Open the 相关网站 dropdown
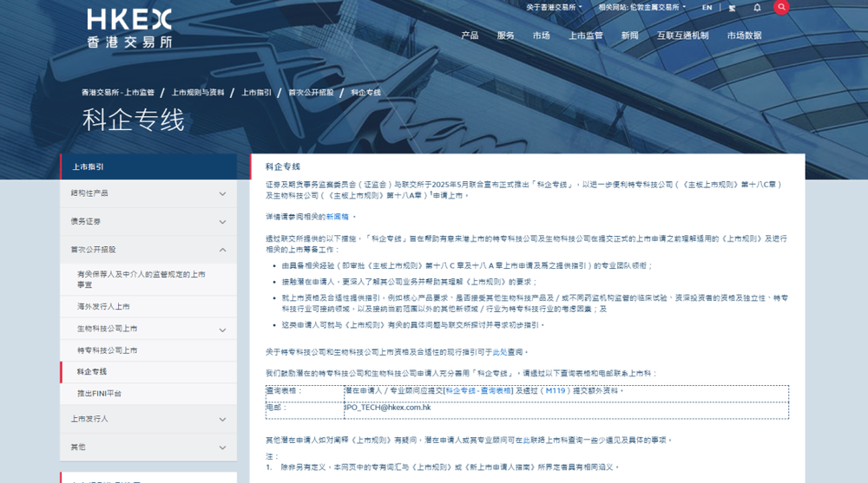868x483 pixels. click(x=641, y=7)
